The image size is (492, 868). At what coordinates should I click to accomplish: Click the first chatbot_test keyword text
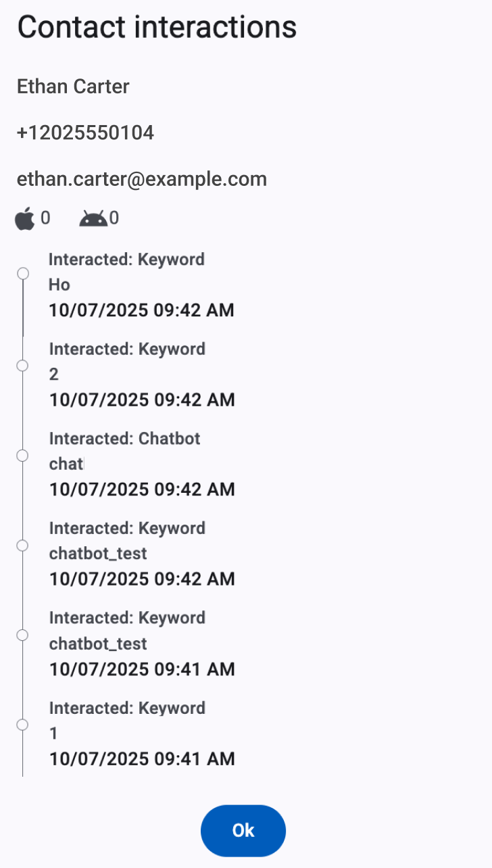coord(98,554)
